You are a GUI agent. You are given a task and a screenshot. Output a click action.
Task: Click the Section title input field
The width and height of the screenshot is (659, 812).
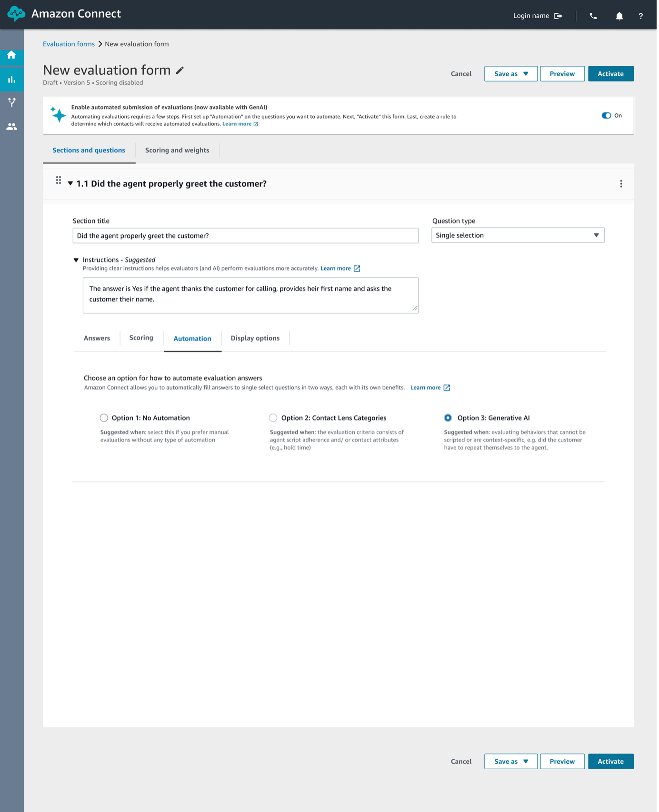(x=247, y=236)
